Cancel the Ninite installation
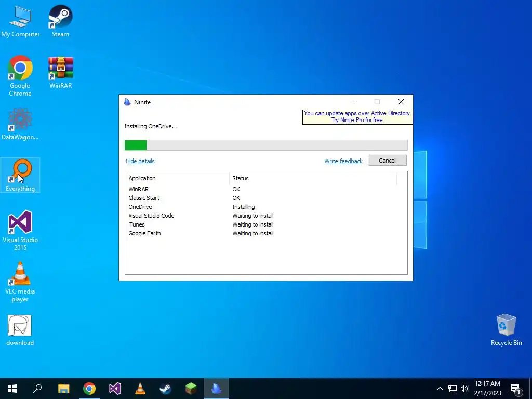Image resolution: width=532 pixels, height=399 pixels. click(388, 161)
